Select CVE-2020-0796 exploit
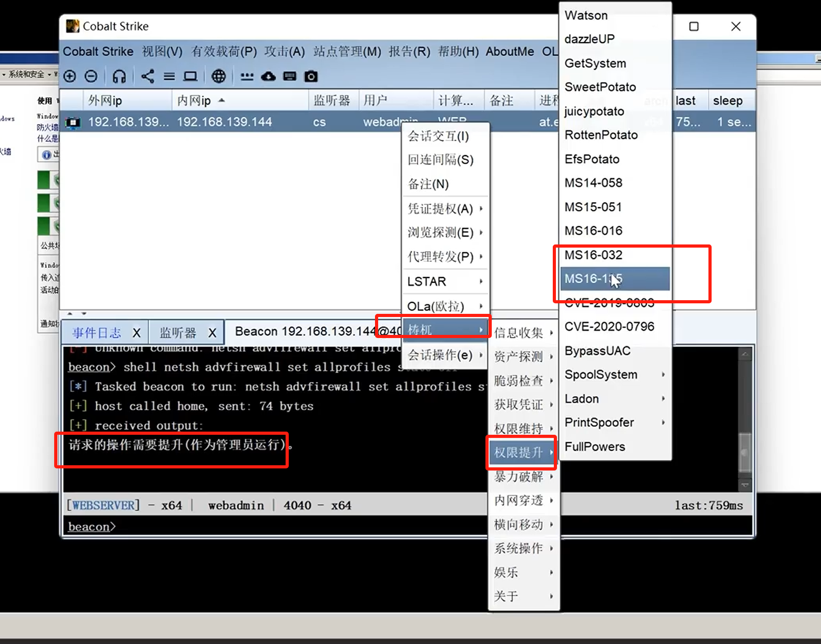Viewport: 821px width, 644px height. [x=615, y=326]
